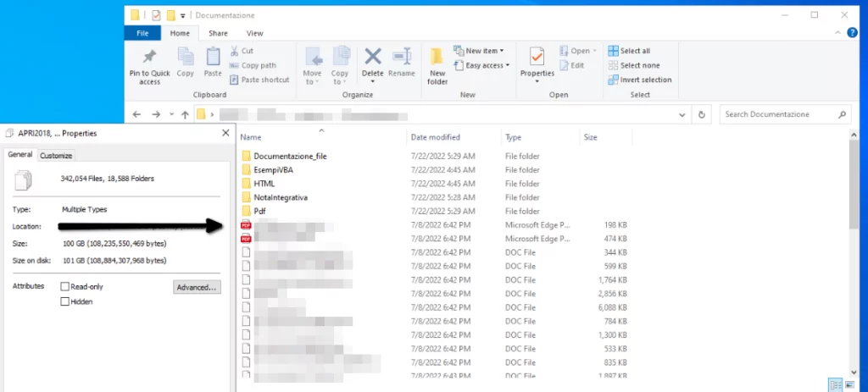Enable the Read-only checkbox
The height and width of the screenshot is (392, 868).
(x=65, y=287)
